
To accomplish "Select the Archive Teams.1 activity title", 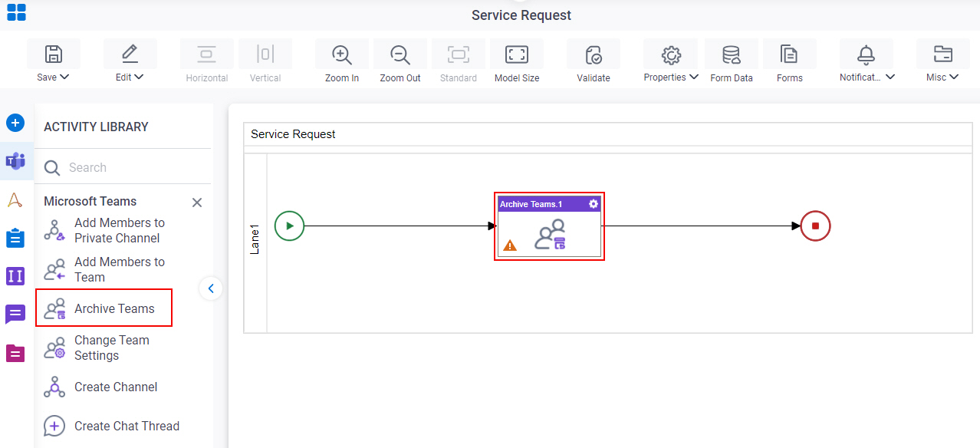I will pos(531,204).
